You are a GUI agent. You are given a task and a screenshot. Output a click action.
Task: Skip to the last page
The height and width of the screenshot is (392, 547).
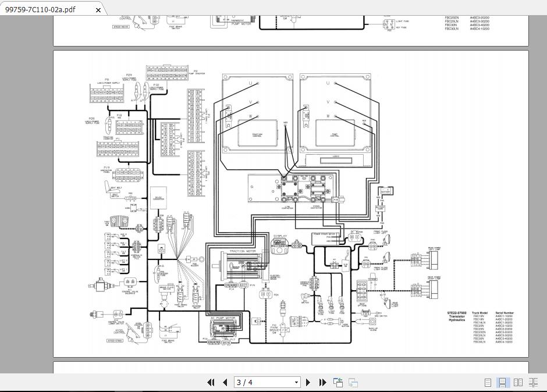tap(322, 382)
